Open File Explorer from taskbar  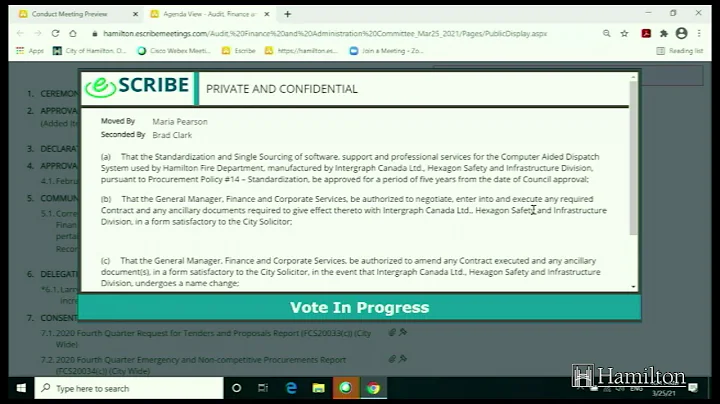319,388
